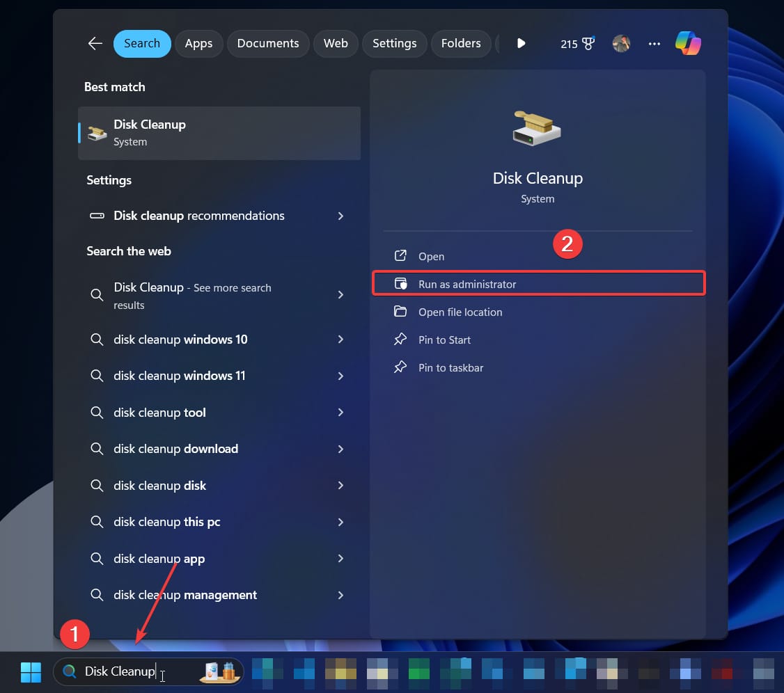Click the Pin to Start pin icon
The image size is (784, 693).
tap(400, 340)
